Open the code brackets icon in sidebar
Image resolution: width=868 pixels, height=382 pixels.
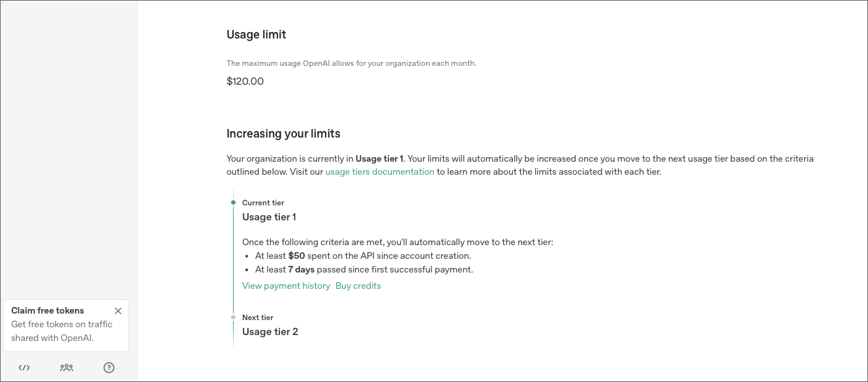pyautogui.click(x=24, y=368)
